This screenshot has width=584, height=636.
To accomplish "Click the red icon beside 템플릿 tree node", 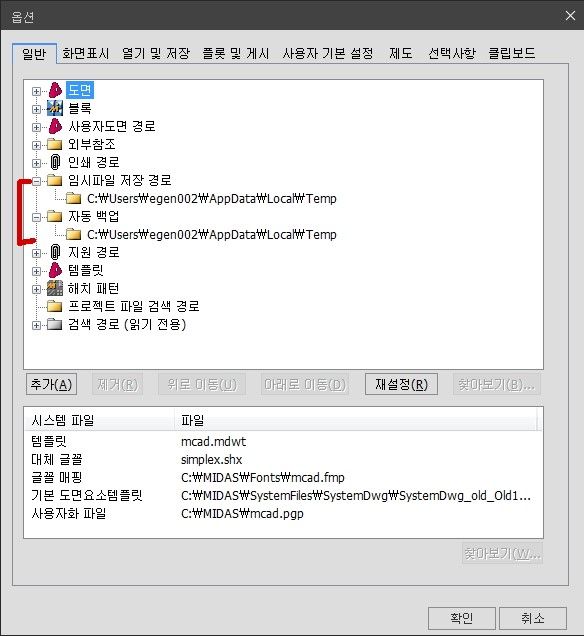I will (x=55, y=270).
